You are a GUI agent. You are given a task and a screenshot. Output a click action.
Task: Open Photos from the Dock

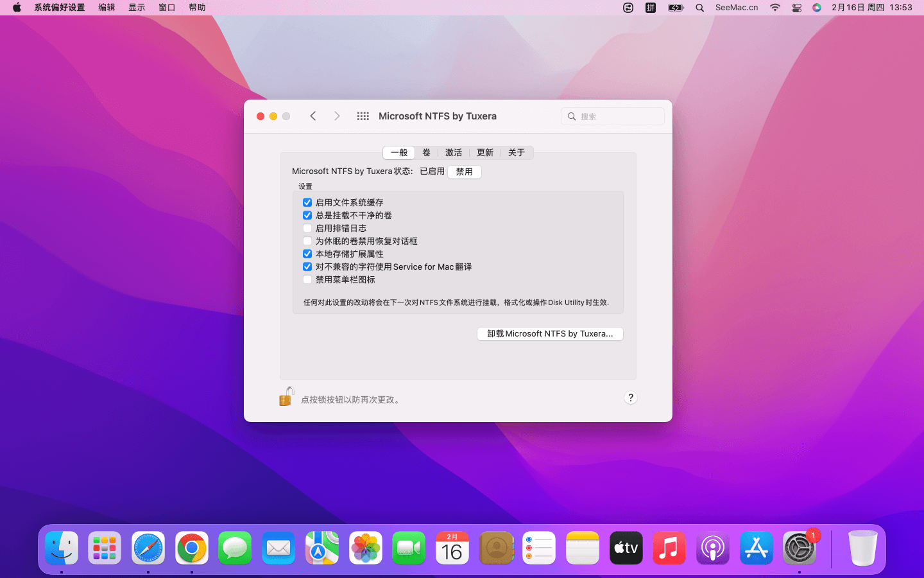pyautogui.click(x=366, y=548)
